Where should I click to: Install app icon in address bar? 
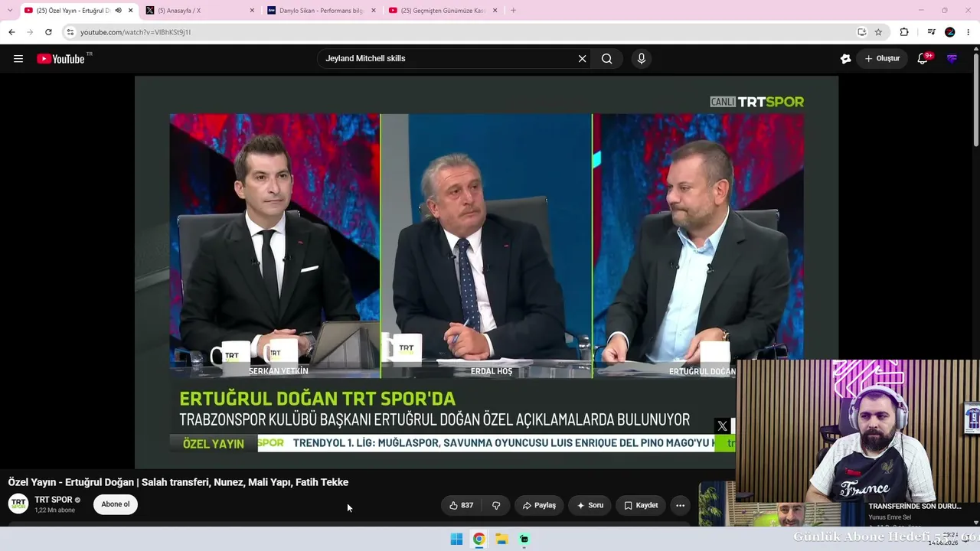(x=861, y=32)
